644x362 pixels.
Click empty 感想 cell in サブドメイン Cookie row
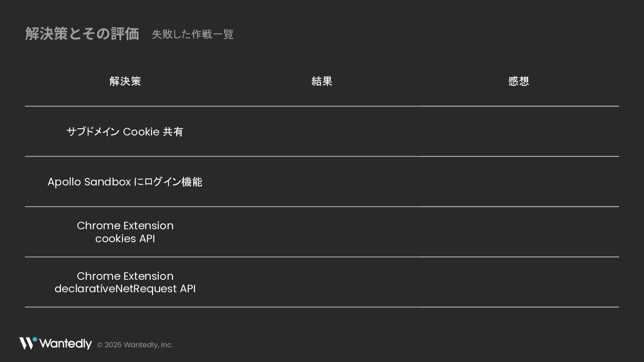519,131
